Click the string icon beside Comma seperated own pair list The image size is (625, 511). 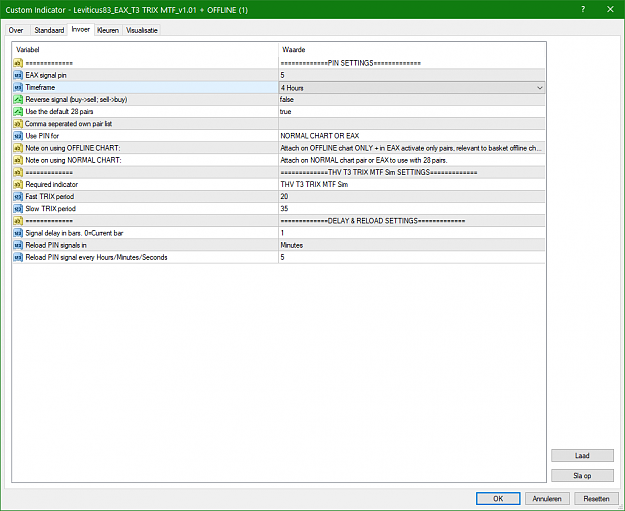coord(18,124)
